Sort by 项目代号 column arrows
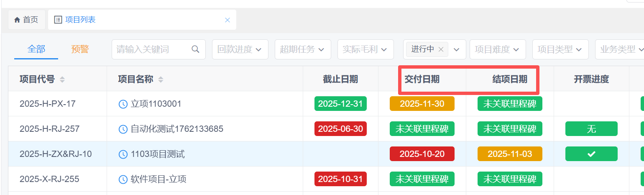644x195 pixels. tap(62, 79)
